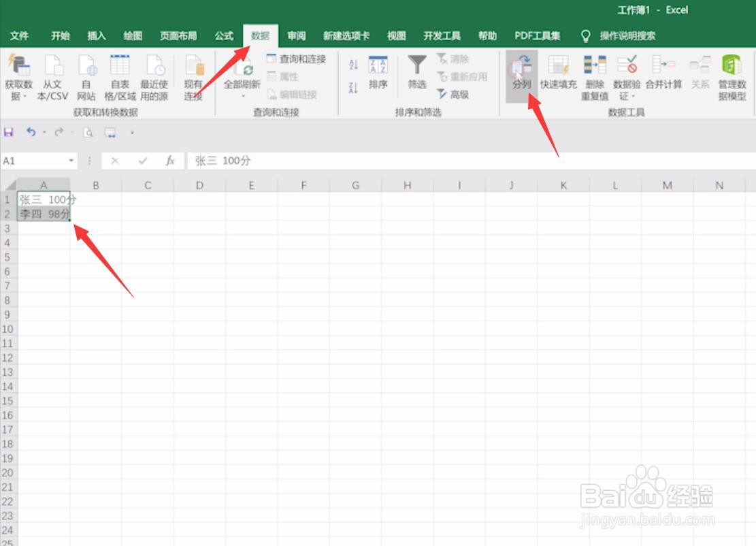Image resolution: width=756 pixels, height=546 pixels.
Task: Select column N header
Action: (719, 185)
